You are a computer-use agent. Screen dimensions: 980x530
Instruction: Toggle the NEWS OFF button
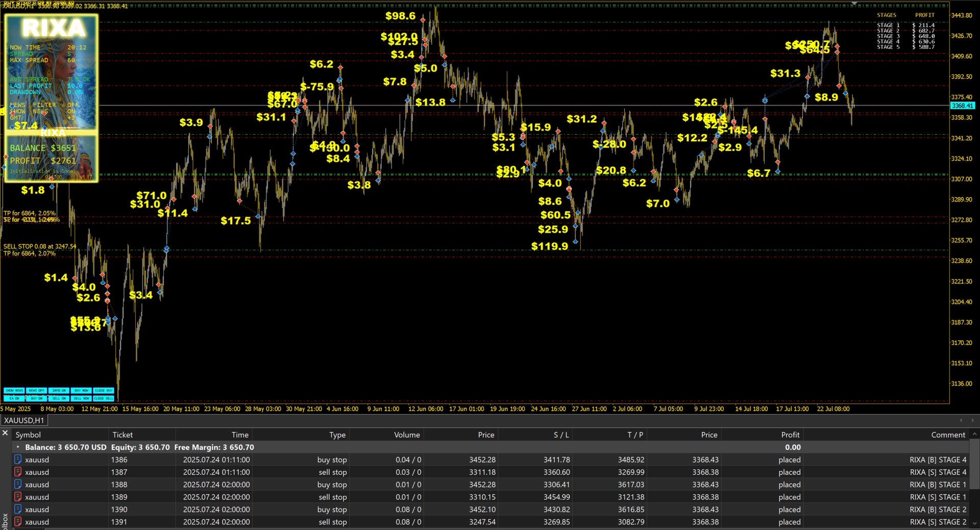coord(36,391)
